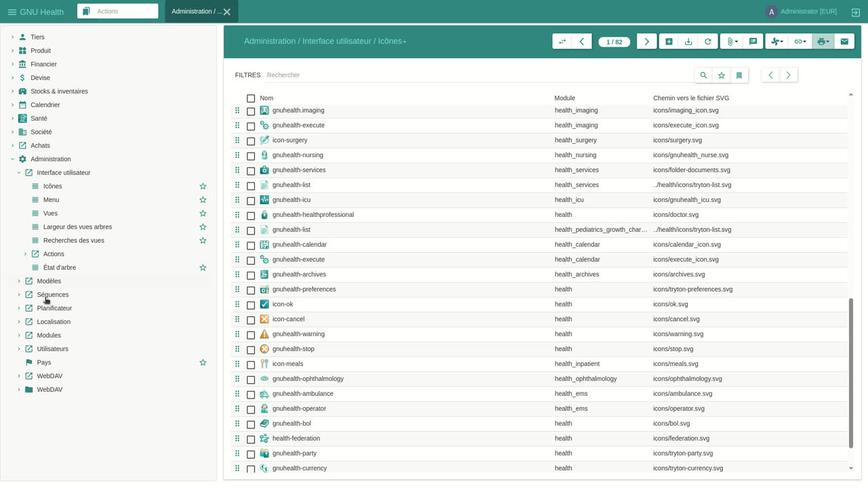Click the save record toolbar icon
This screenshot has height=488, width=868.
click(x=688, y=41)
